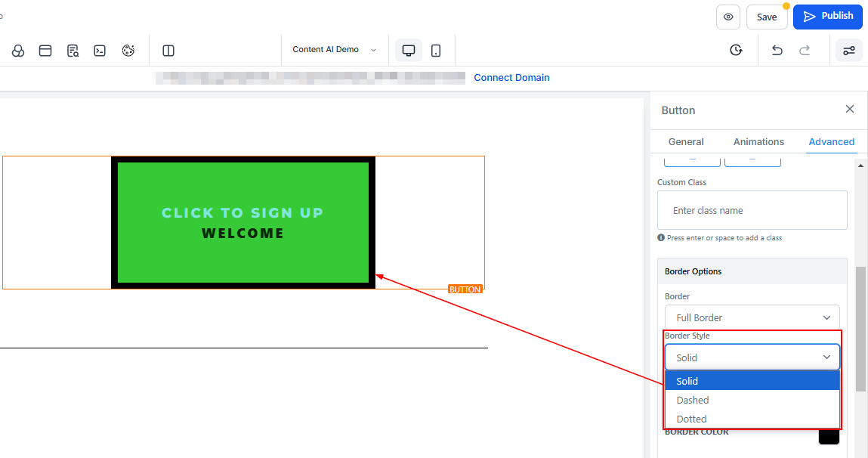Click the Publish button
The width and height of the screenshot is (868, 458).
(827, 17)
